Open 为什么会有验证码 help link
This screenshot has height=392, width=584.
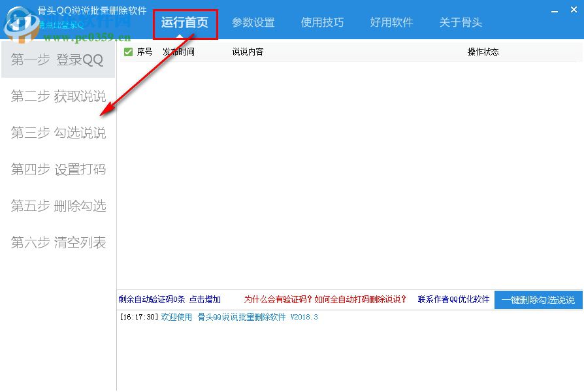click(325, 300)
